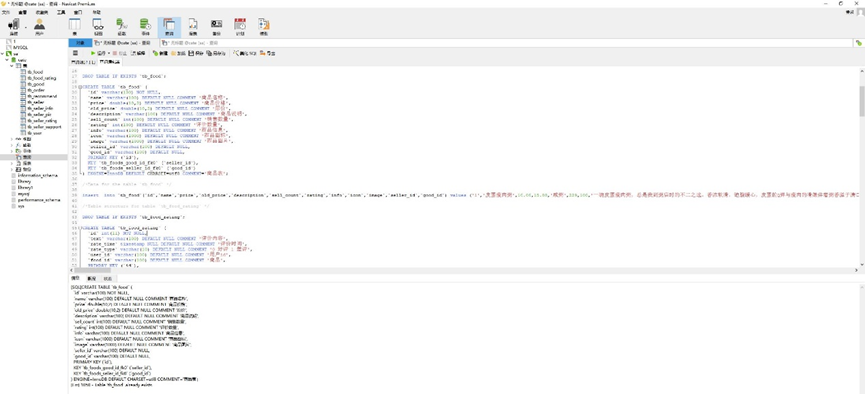Screen dimensions: 865x394
Task: Select the Report icon in toolbar
Action: pyautogui.click(x=193, y=26)
